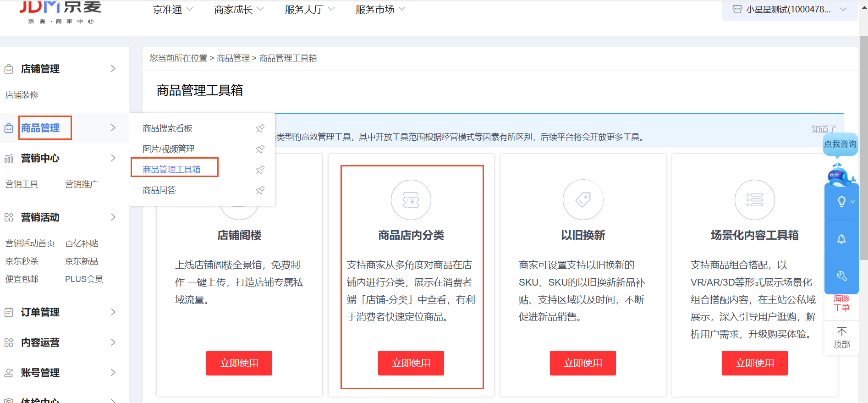
Task: Click the 以旧换新 tag icon
Action: [x=582, y=200]
